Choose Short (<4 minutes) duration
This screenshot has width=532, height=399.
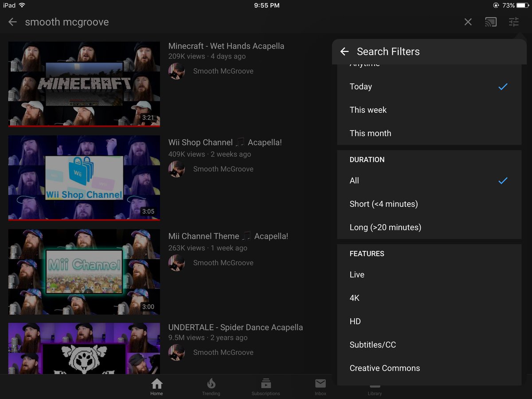click(429, 204)
